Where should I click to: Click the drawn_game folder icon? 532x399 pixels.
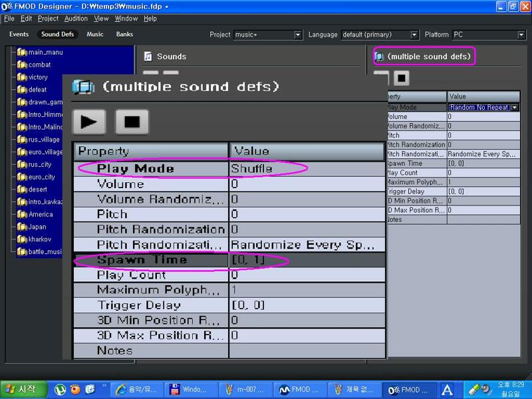click(x=22, y=102)
